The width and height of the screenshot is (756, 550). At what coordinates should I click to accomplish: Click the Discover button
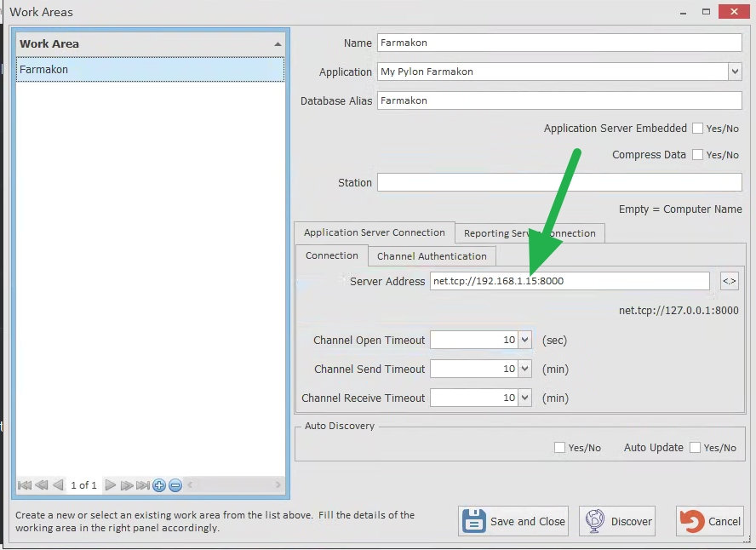pyautogui.click(x=617, y=521)
